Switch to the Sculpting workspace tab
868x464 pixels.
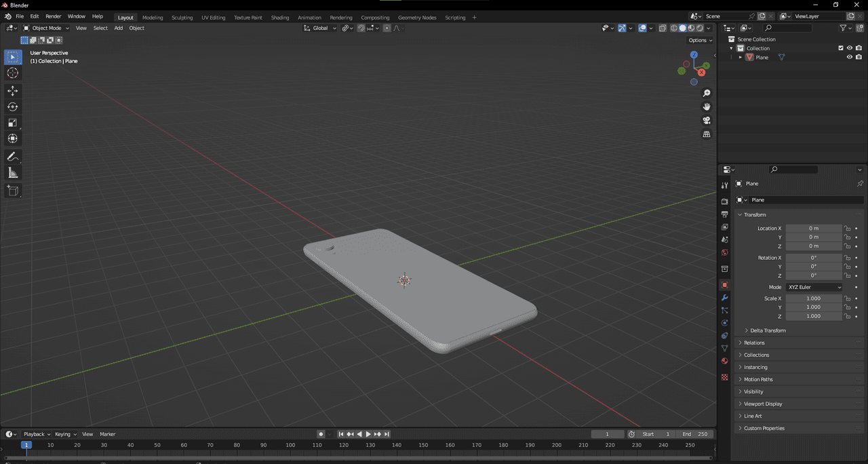pyautogui.click(x=182, y=18)
